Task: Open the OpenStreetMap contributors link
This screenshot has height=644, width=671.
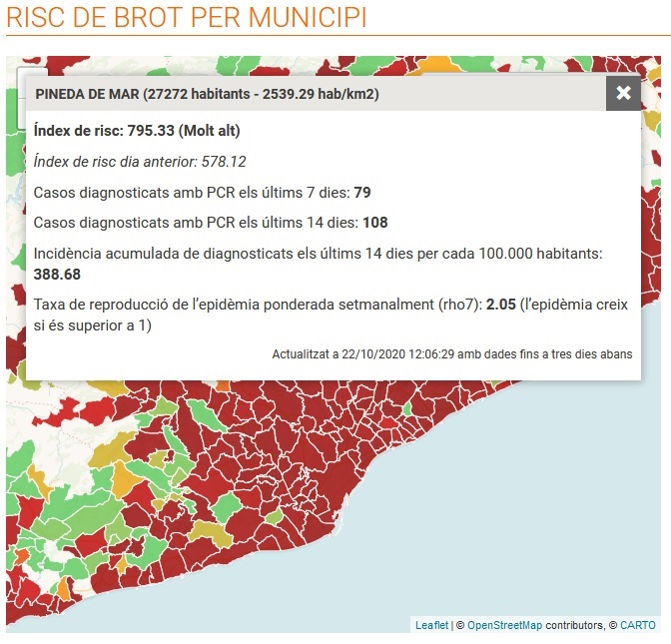Action: 504,625
